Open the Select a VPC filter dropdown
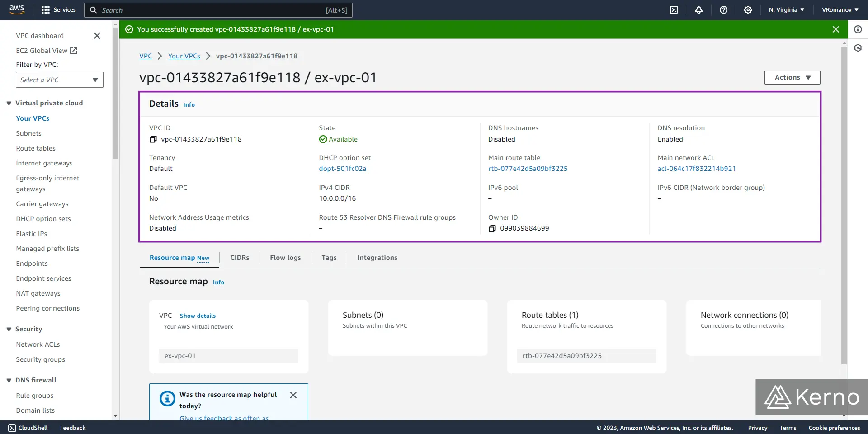Screen dimensions: 868x434 coord(60,80)
